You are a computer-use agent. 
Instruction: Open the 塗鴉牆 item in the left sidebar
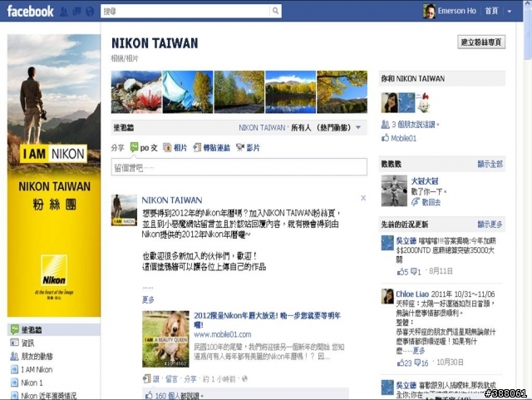pos(53,329)
